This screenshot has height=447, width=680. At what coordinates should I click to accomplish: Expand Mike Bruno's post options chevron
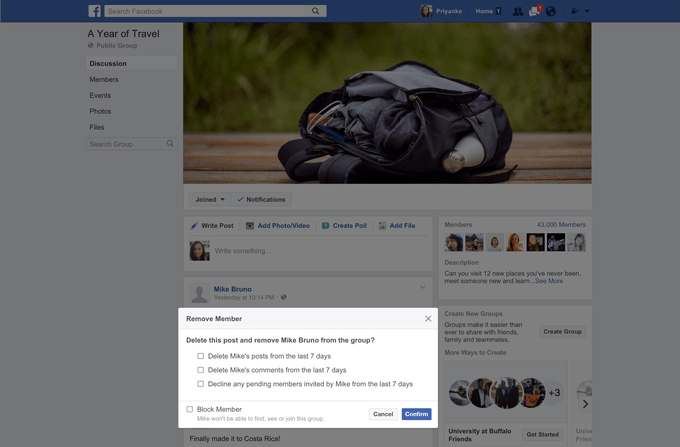(423, 288)
